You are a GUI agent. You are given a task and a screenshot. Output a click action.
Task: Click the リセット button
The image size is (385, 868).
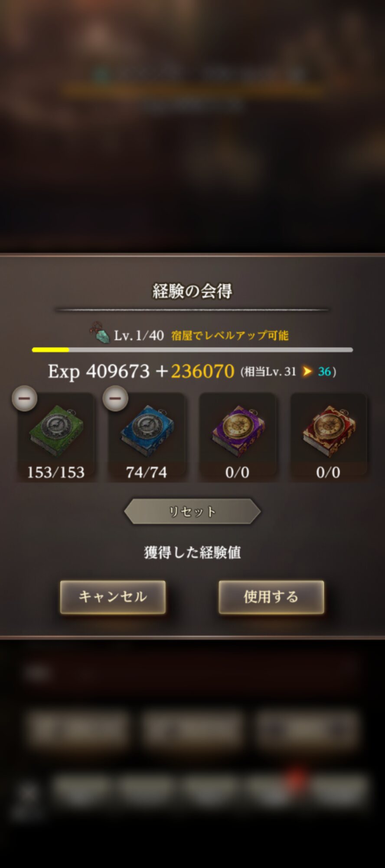[192, 512]
